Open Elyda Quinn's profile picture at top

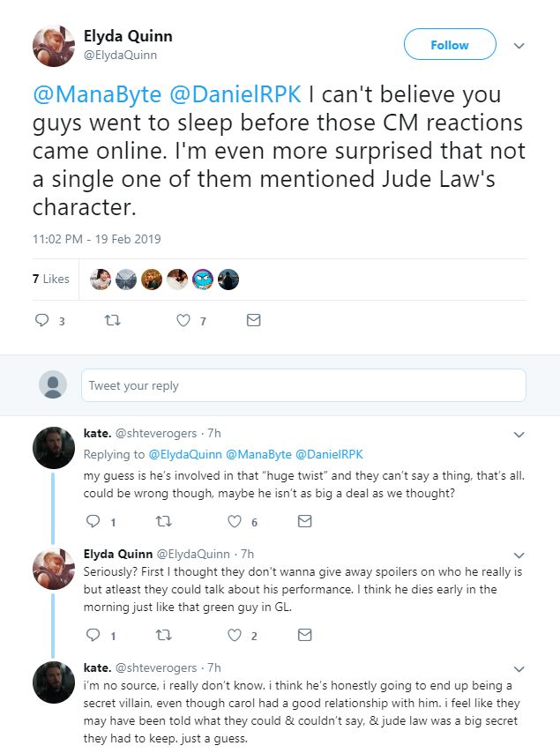coord(54,46)
